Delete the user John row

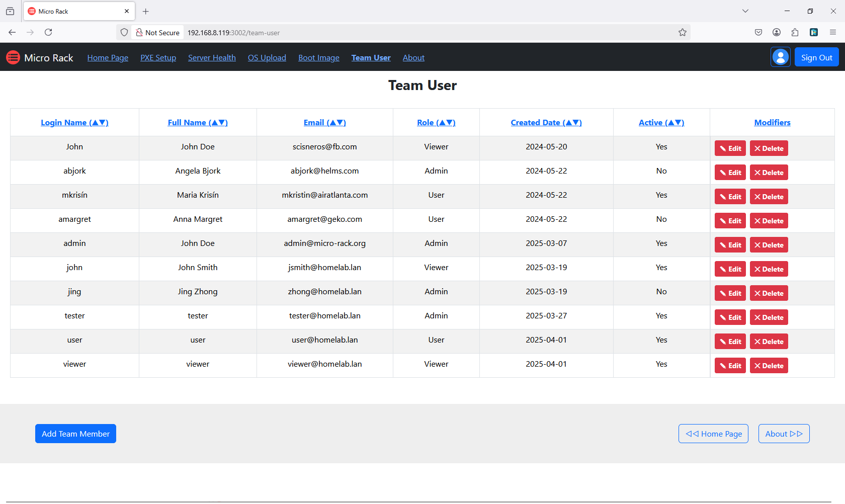pos(769,148)
